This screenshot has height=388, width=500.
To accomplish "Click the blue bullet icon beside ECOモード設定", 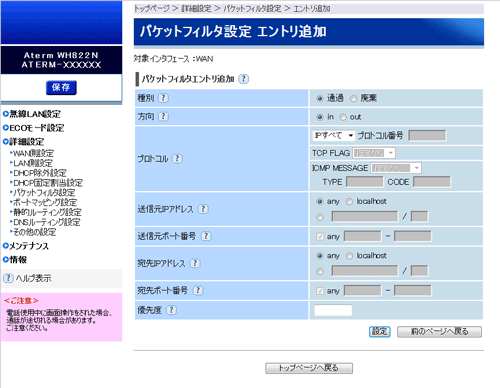I will [x=5, y=128].
